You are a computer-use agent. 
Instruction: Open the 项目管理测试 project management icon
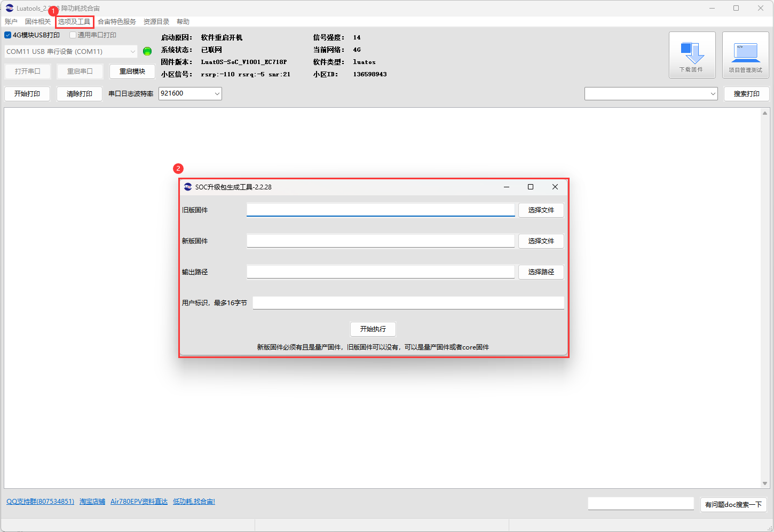point(745,55)
